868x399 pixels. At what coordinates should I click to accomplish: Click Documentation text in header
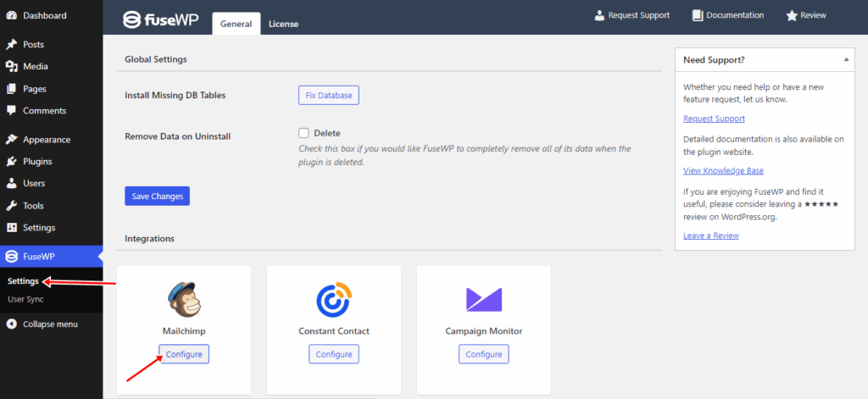pyautogui.click(x=735, y=15)
